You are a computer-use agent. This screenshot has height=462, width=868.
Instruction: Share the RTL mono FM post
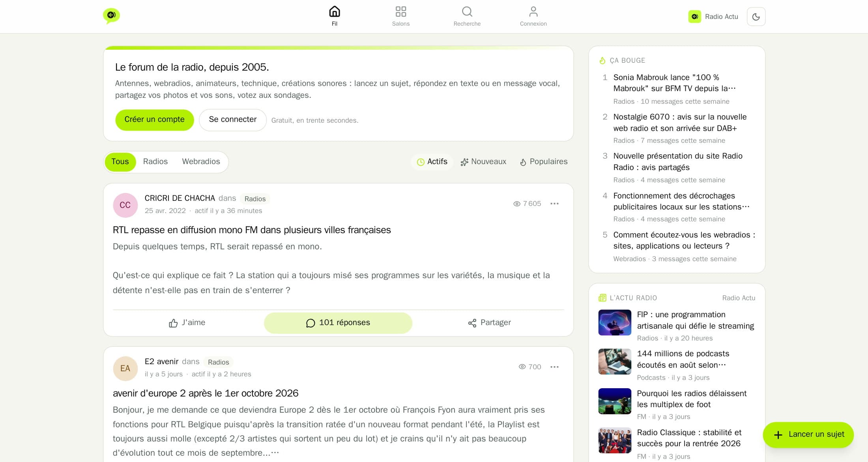pyautogui.click(x=489, y=323)
